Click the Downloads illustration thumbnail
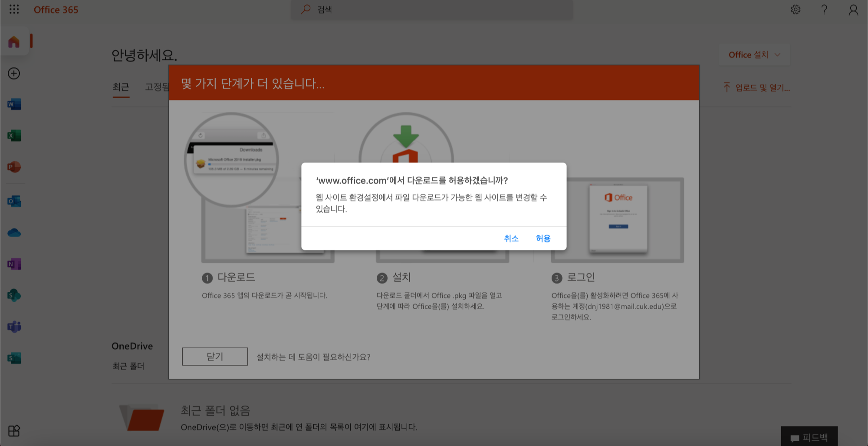This screenshot has height=446, width=868. coord(231,160)
